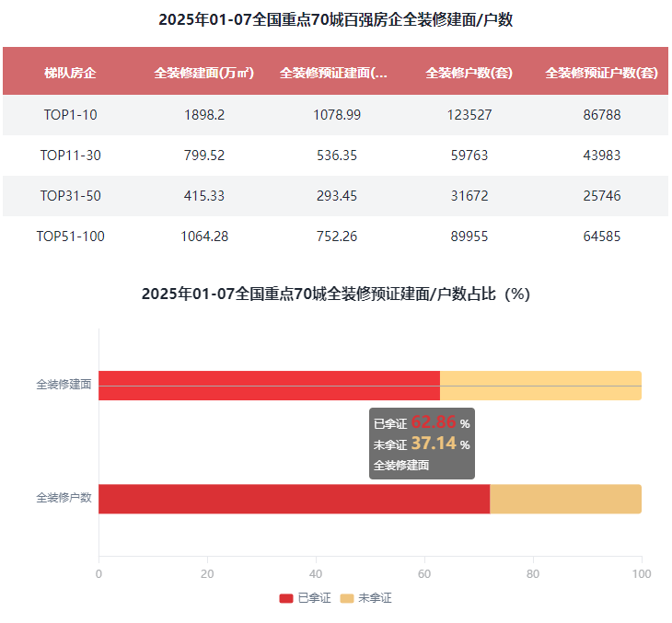Image resolution: width=672 pixels, height=623 pixels.
Task: Select the TOP1-10 row label
Action: coord(70,115)
